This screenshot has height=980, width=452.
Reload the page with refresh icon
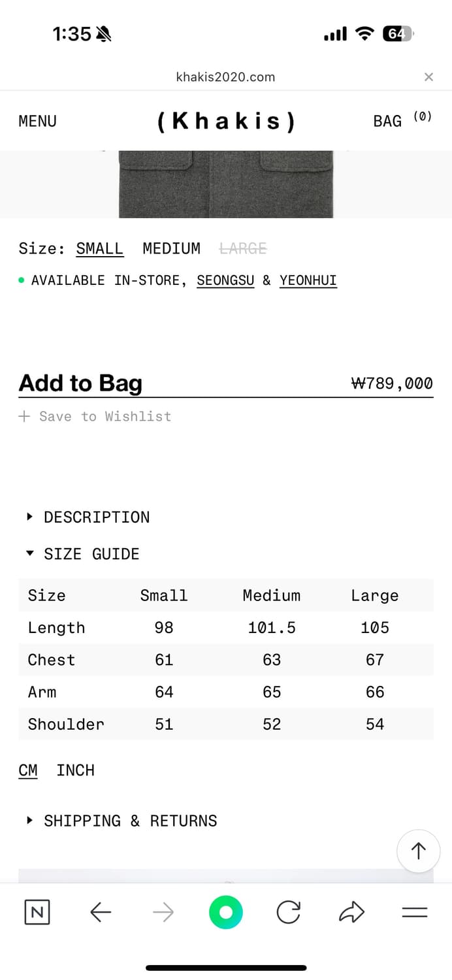pos(288,912)
